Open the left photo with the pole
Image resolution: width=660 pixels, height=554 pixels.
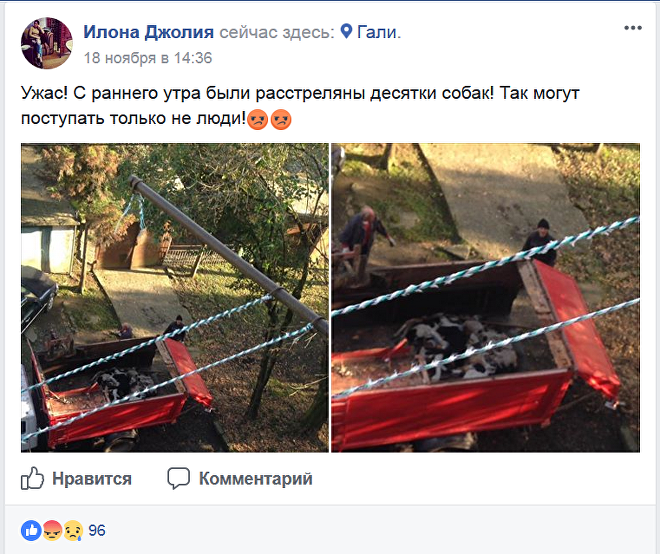click(175, 298)
